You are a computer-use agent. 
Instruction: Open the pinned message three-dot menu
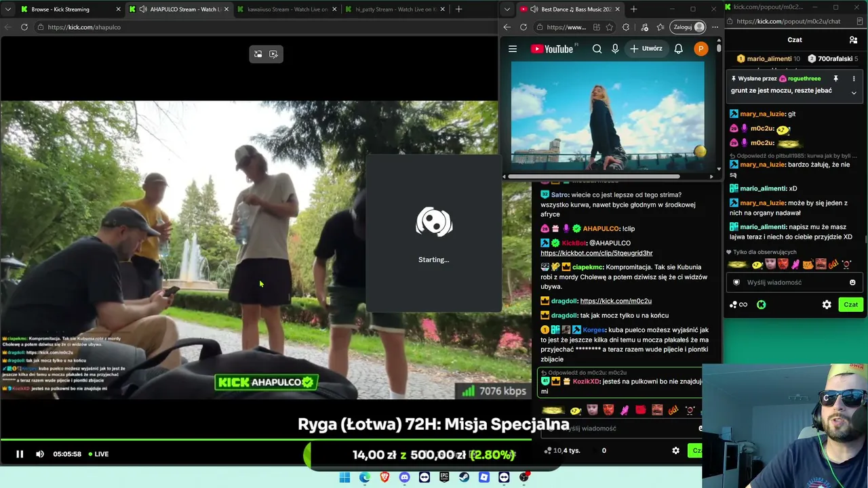[x=854, y=79]
